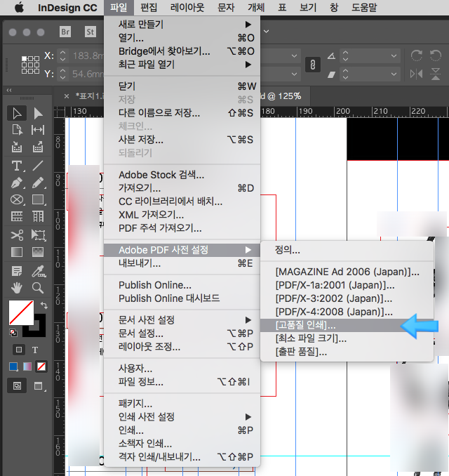Open Adobe Bridge with Br icon
Image resolution: width=449 pixels, height=476 pixels.
(65, 32)
